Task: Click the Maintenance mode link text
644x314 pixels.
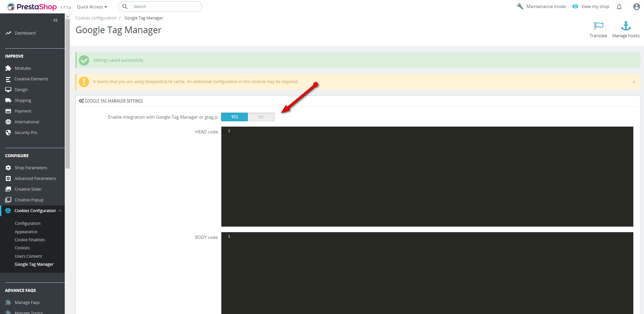Action: tap(546, 6)
